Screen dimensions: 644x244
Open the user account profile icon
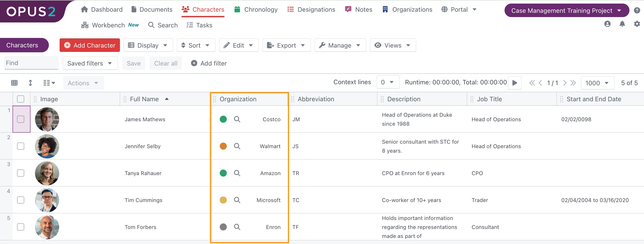(x=607, y=24)
